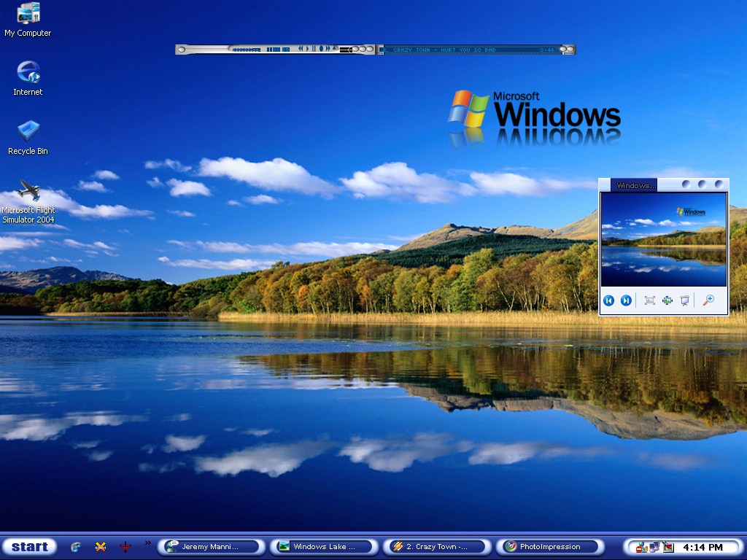Expand the quick launch overflow chevron

(147, 542)
